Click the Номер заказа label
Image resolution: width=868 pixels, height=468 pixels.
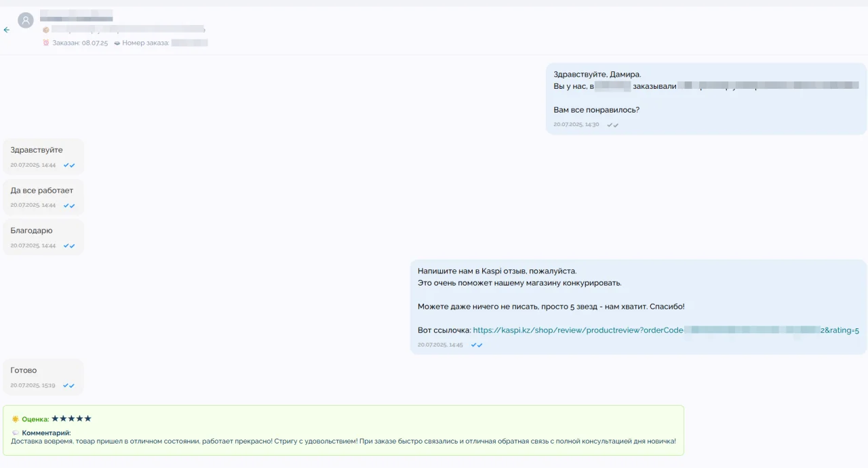pos(145,43)
